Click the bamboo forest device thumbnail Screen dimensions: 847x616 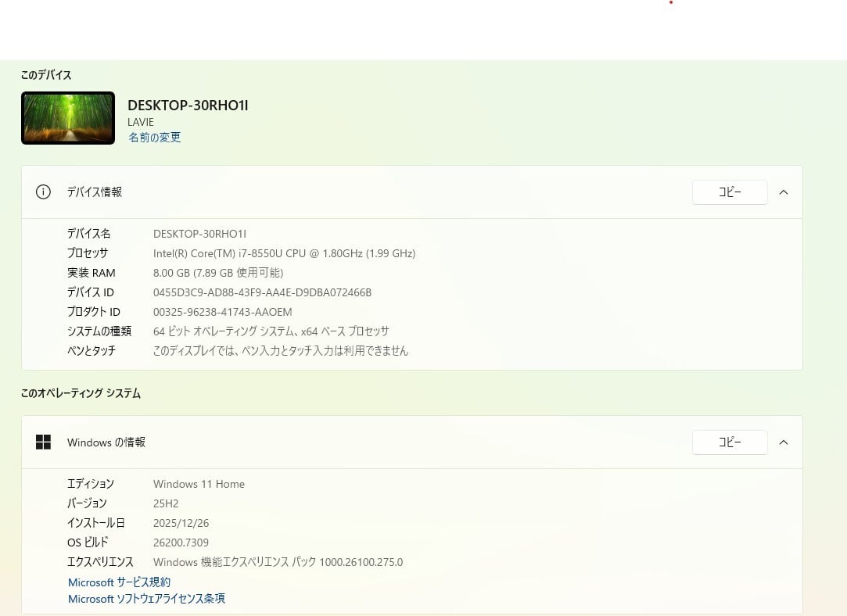pos(68,118)
